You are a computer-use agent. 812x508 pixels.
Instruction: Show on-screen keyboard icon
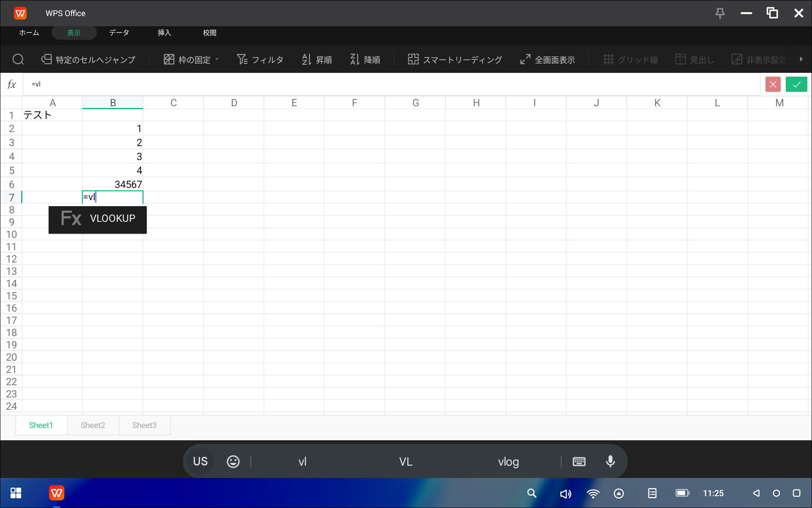pyautogui.click(x=579, y=461)
